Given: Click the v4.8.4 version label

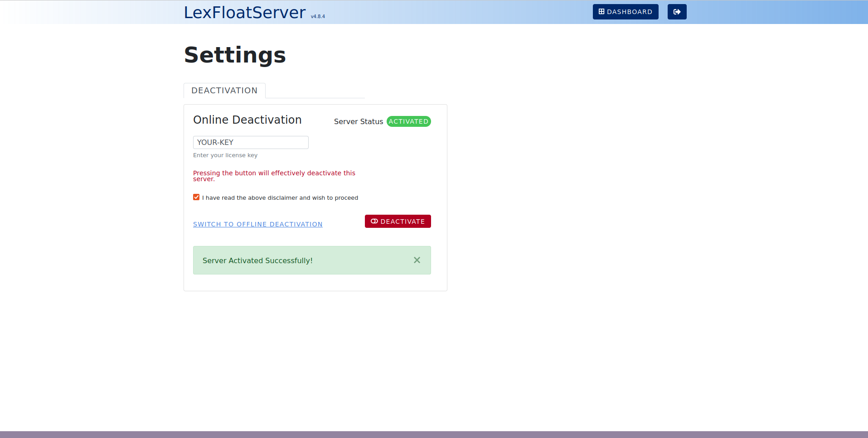Looking at the screenshot, I should point(318,16).
